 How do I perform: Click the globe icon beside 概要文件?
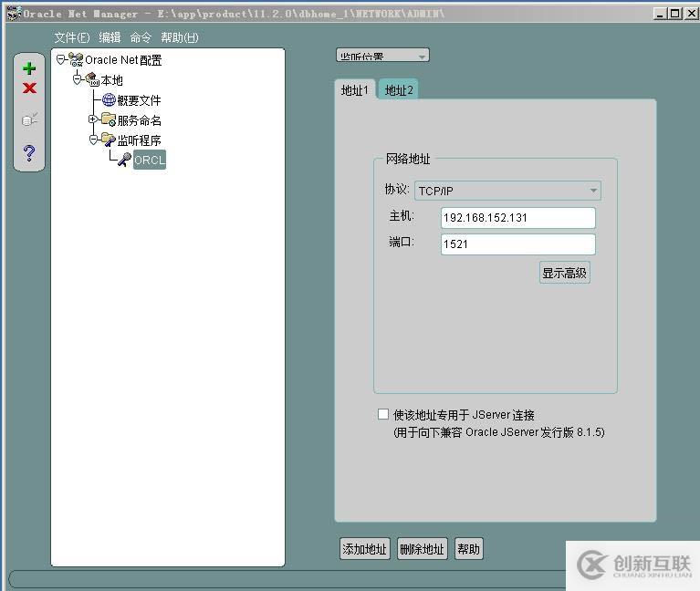(109, 100)
